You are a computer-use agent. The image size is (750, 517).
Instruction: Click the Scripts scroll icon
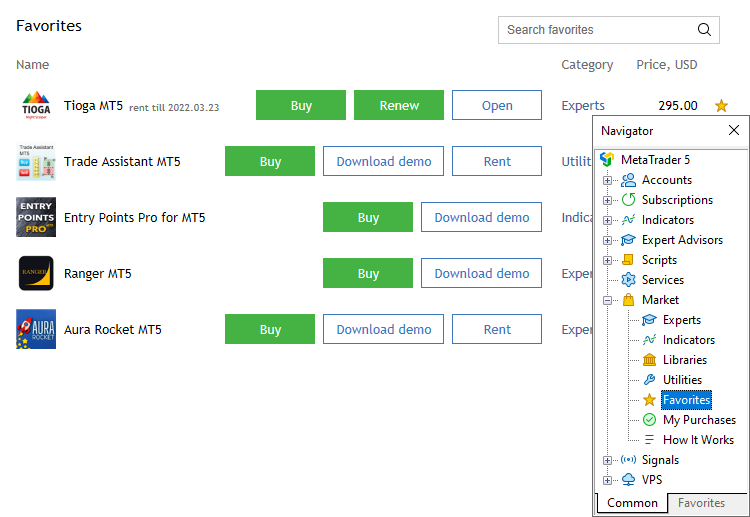628,260
